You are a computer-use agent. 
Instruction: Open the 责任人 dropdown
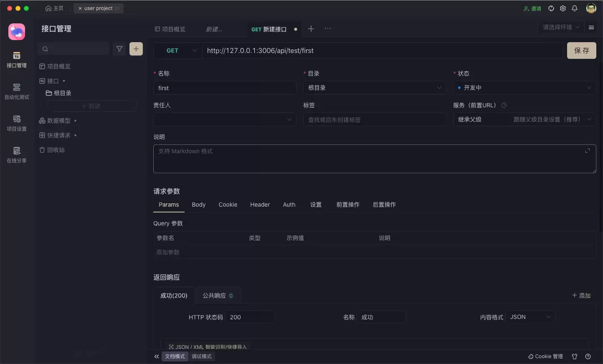point(225,119)
